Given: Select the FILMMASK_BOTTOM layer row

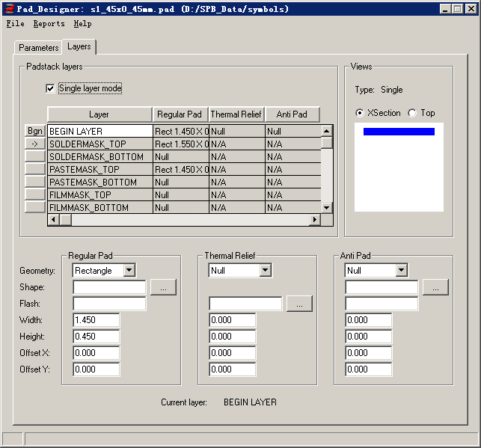Looking at the screenshot, I should pos(100,208).
